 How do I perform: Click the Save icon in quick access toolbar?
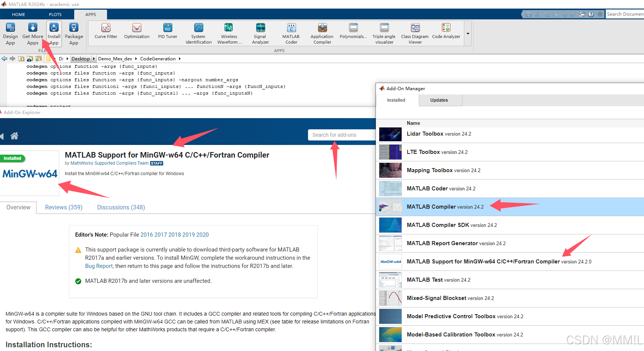pos(528,14)
